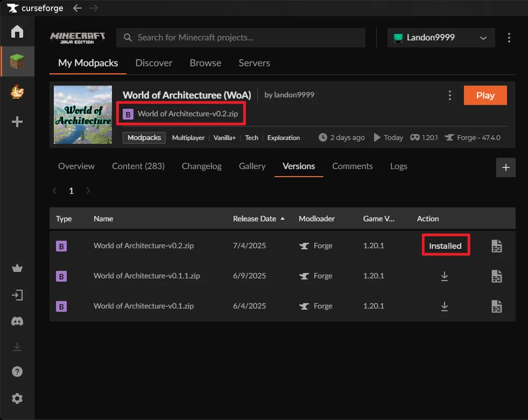Download World of Architecture-v0.1.zip

tap(445, 306)
